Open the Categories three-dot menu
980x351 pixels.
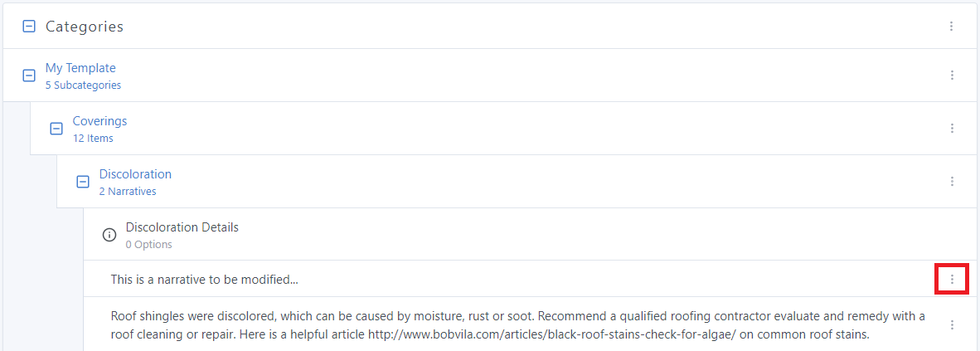click(x=952, y=27)
